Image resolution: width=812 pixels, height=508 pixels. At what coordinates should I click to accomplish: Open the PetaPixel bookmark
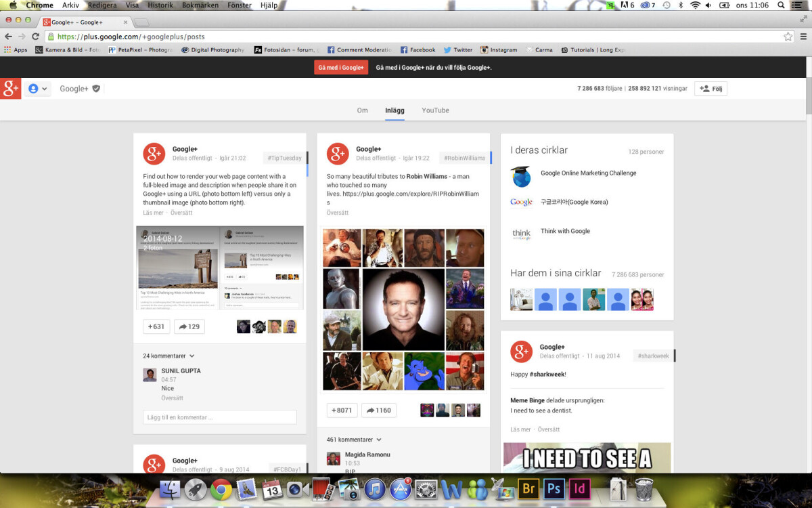(141, 49)
